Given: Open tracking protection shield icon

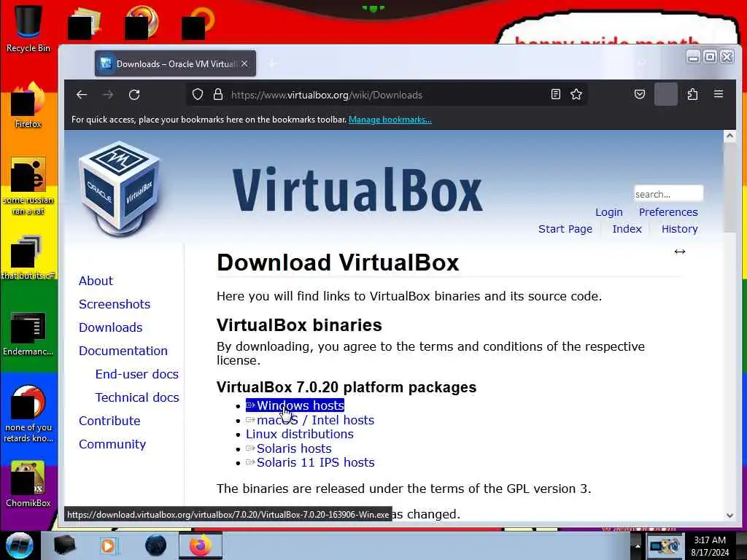Looking at the screenshot, I should click(198, 95).
